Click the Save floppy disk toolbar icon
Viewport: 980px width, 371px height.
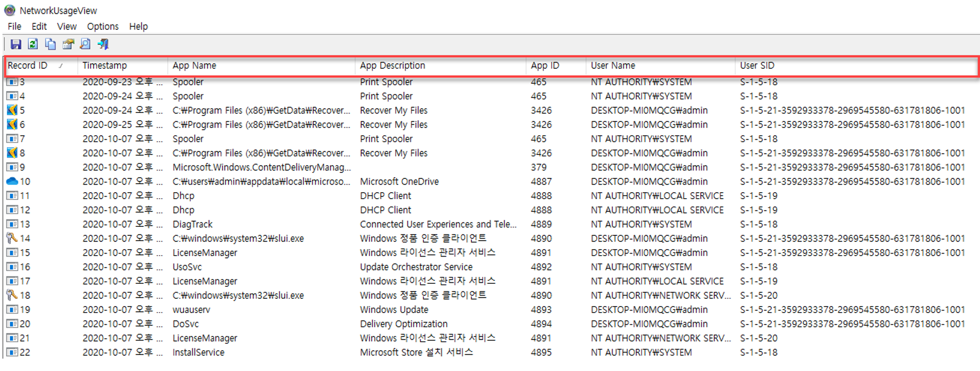tap(16, 45)
